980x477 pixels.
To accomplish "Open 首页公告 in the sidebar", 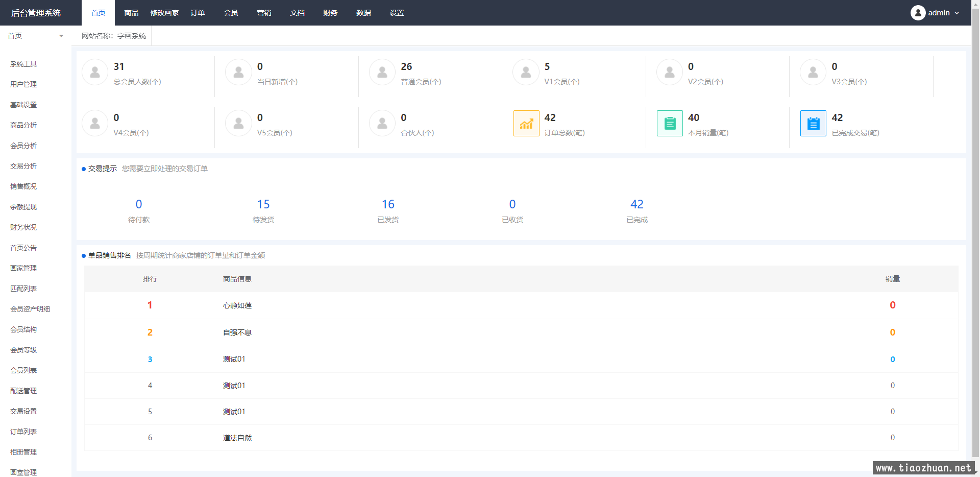I will tap(23, 248).
